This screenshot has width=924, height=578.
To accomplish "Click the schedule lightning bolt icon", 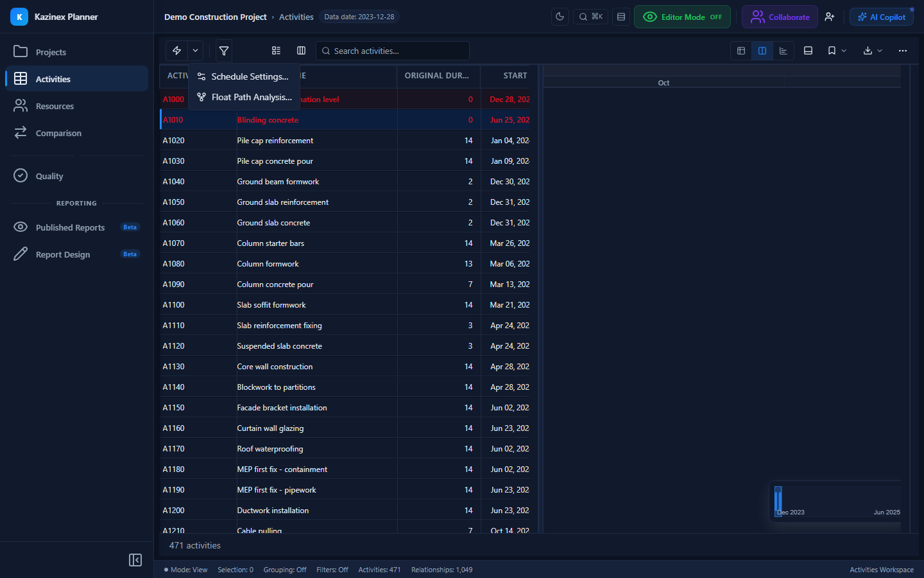I will pyautogui.click(x=176, y=51).
